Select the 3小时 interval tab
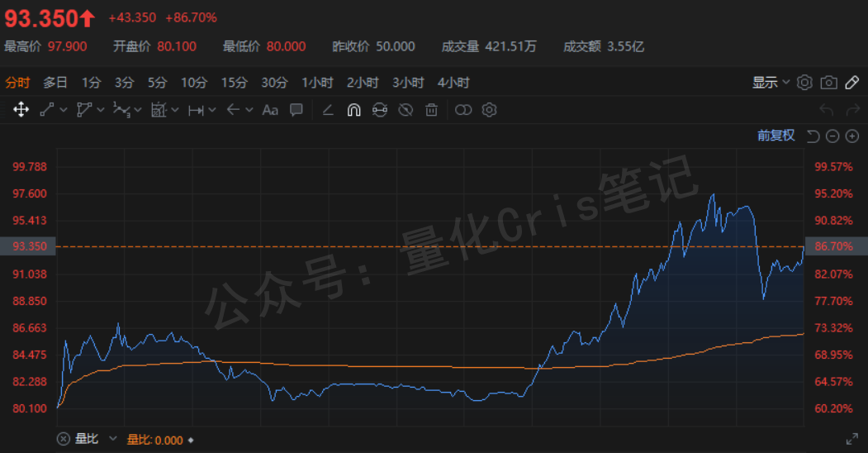The width and height of the screenshot is (868, 453). tap(408, 83)
